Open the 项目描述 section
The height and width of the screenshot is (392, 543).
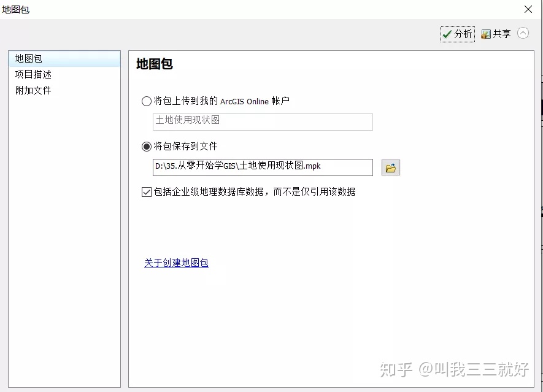pyautogui.click(x=64, y=74)
